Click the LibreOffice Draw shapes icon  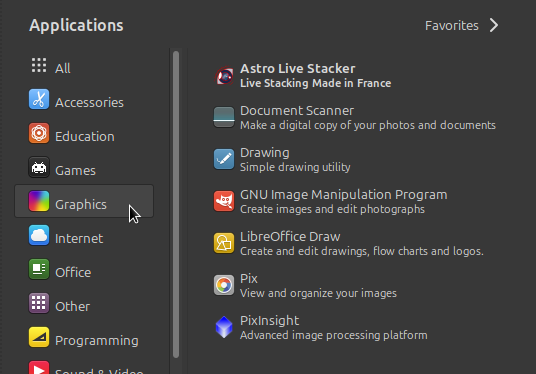click(224, 243)
